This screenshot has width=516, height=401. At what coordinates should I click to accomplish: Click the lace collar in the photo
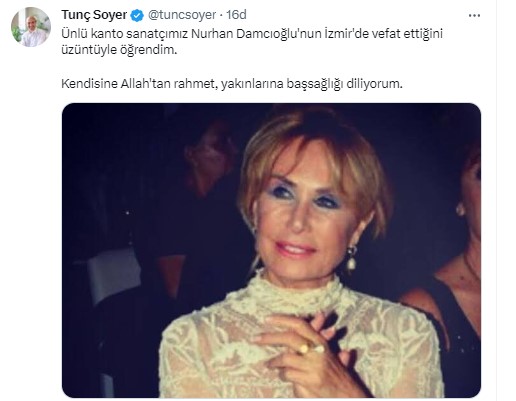point(295,293)
